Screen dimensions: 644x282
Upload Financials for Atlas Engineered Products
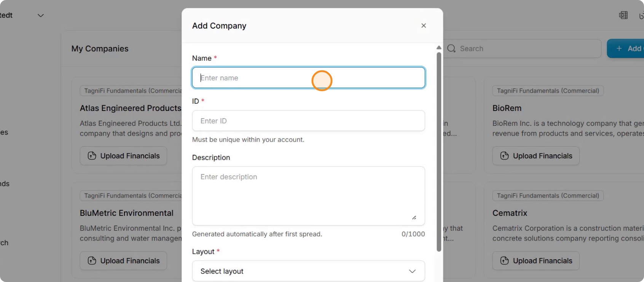click(x=123, y=156)
